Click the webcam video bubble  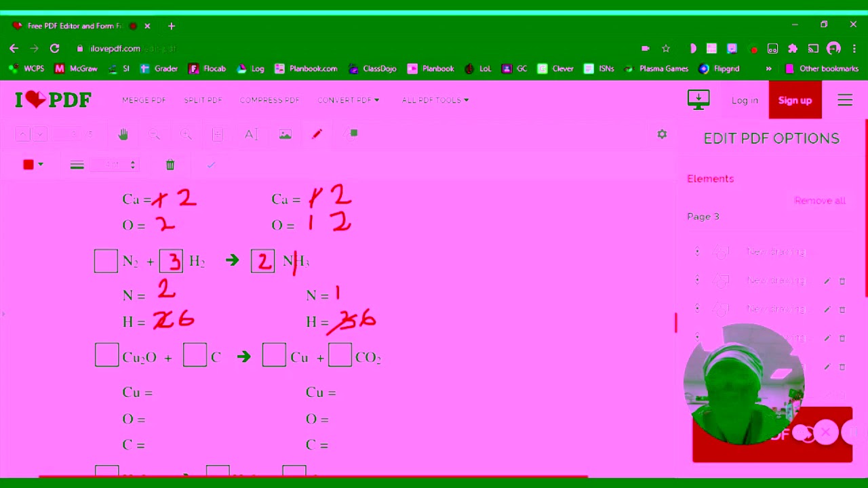tap(744, 384)
